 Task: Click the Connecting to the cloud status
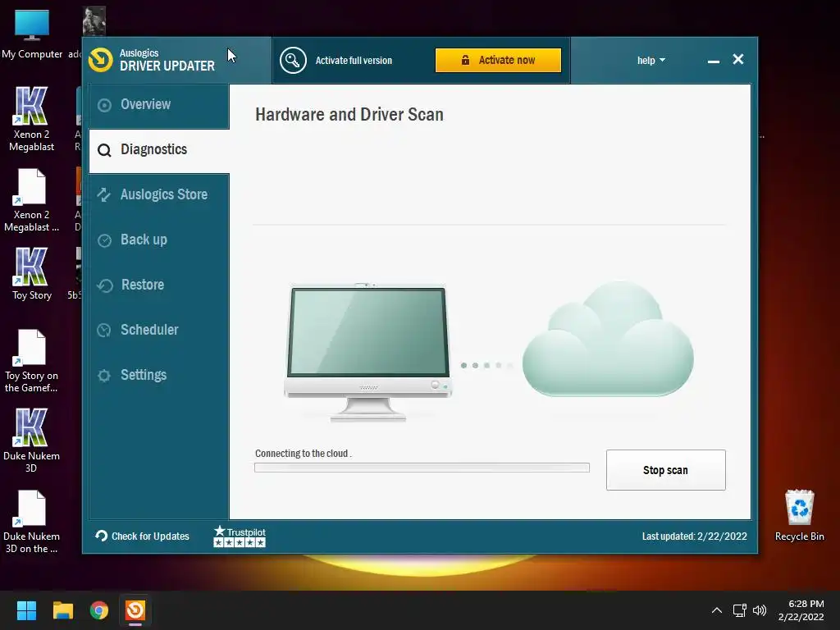tap(304, 453)
